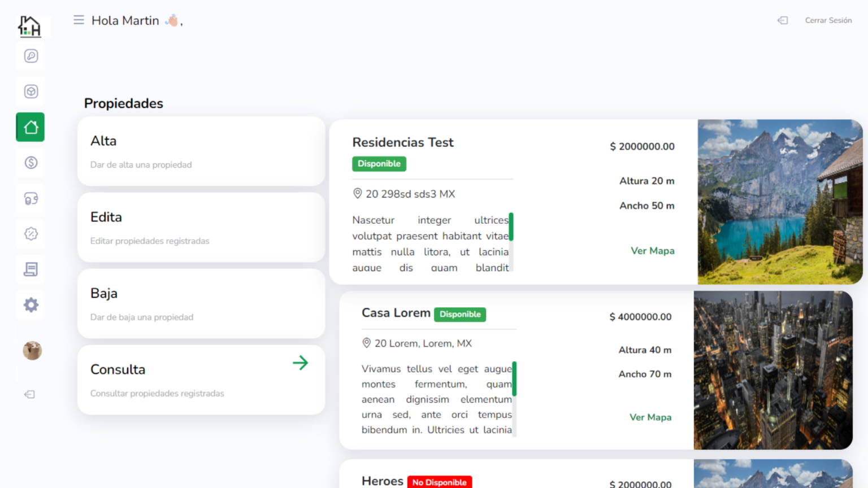The width and height of the screenshot is (868, 488).
Task: Click the green arrow on Consulta card
Action: (x=301, y=363)
